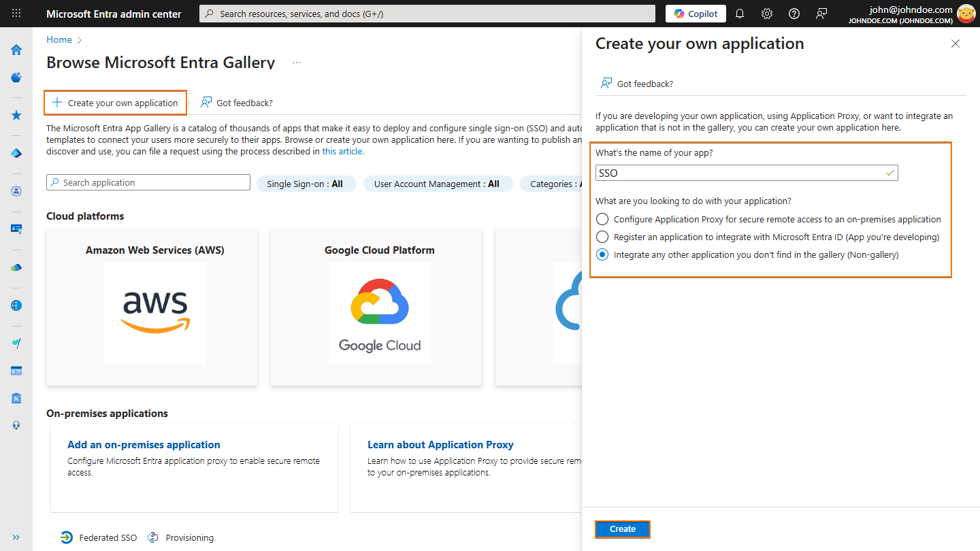
Task: Open Learn & support via the headset icon
Action: 16,424
